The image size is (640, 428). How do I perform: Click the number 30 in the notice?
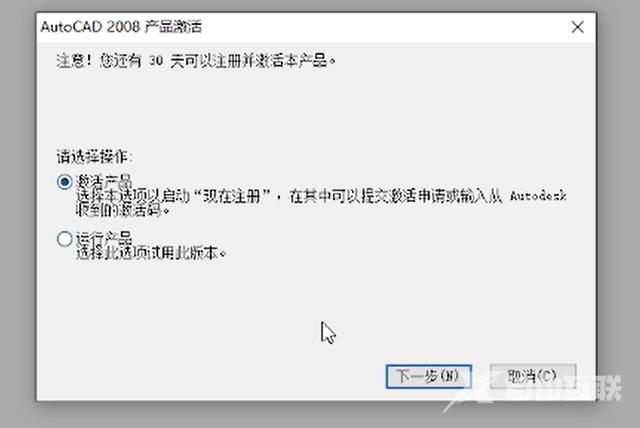(156, 61)
